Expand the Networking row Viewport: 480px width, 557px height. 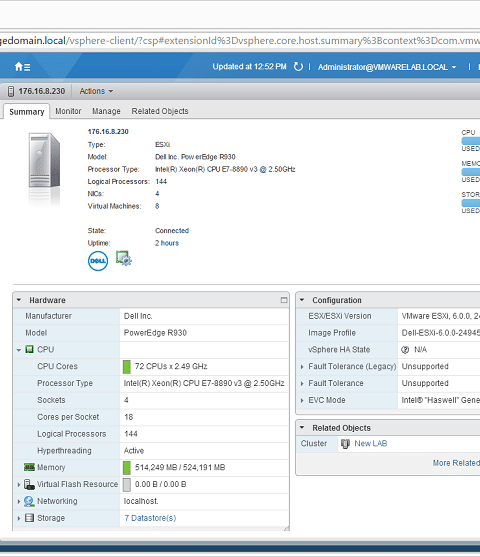tap(19, 502)
